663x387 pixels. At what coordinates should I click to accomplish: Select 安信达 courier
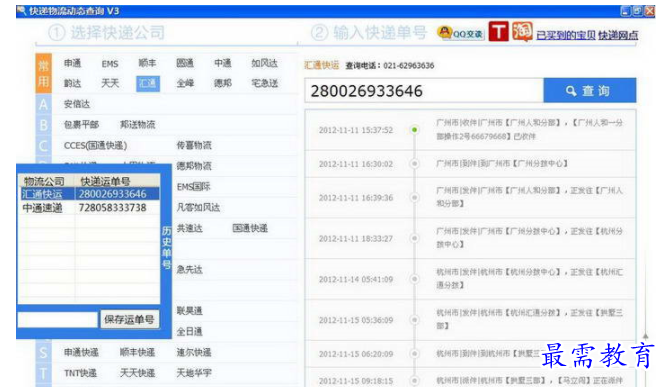(x=77, y=104)
